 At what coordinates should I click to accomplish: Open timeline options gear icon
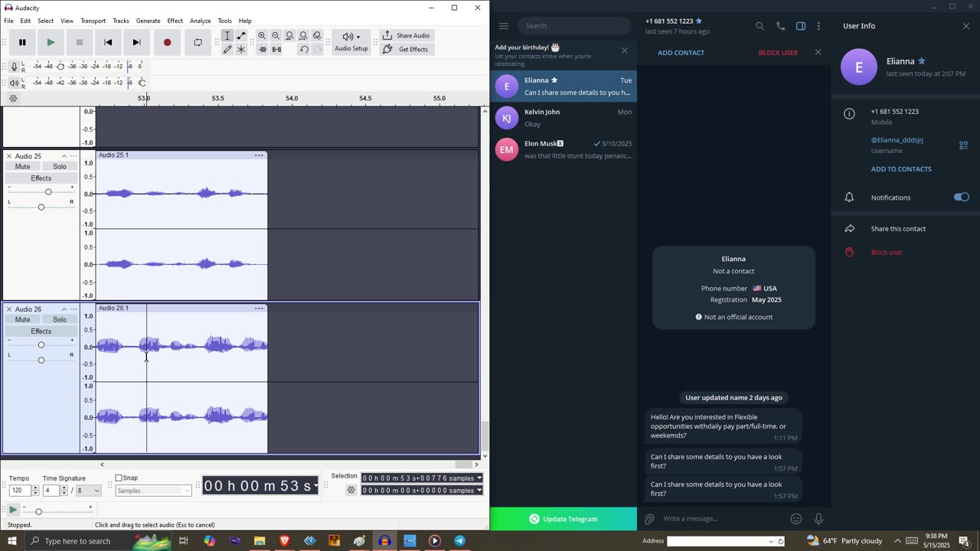coord(13,99)
